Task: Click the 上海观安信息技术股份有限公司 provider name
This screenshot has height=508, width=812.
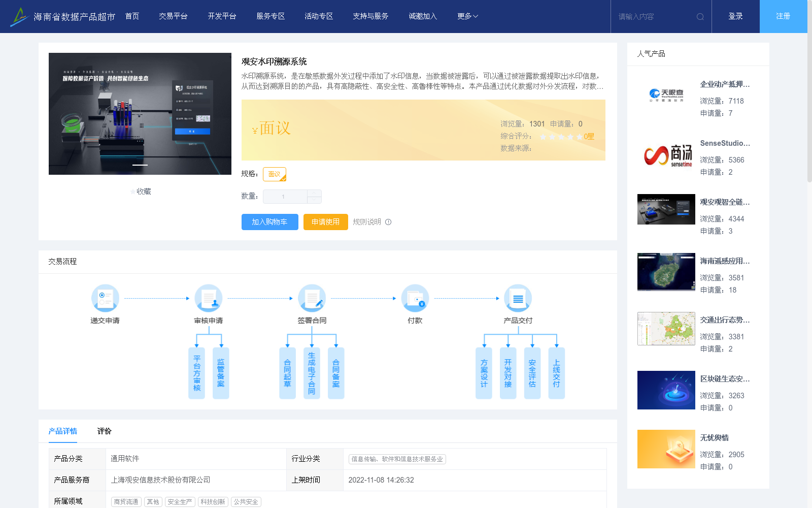Action: 160,480
